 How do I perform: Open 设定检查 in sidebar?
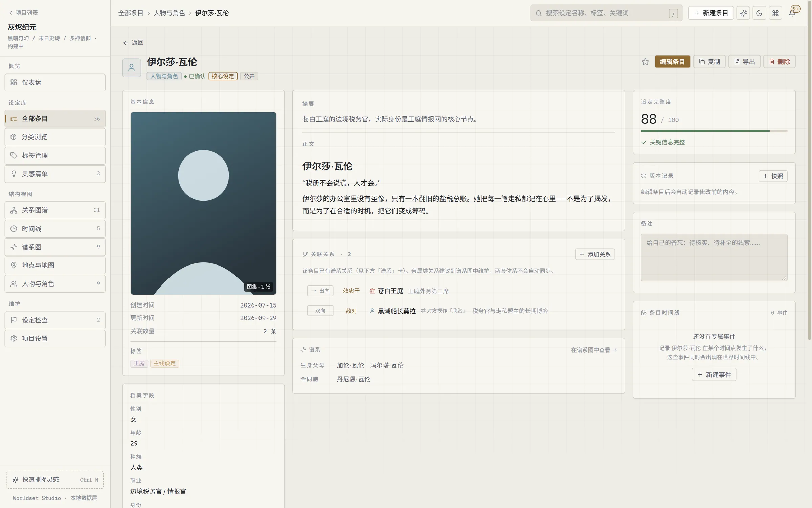pyautogui.click(x=55, y=320)
